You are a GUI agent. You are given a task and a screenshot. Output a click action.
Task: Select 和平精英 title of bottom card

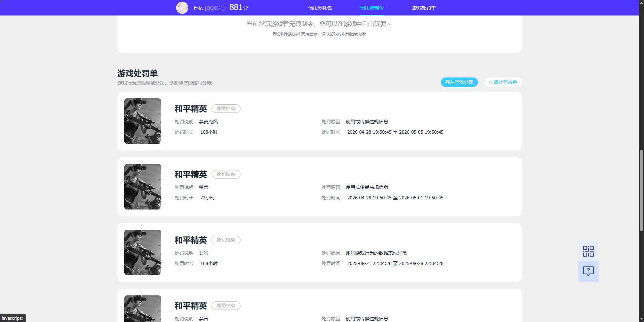(191, 306)
